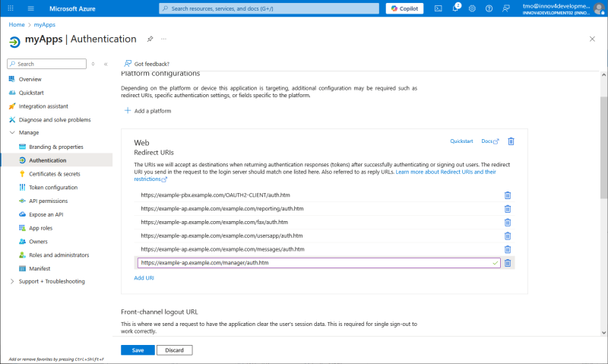This screenshot has height=364, width=608.
Task: Click the Add URI link
Action: 144,278
